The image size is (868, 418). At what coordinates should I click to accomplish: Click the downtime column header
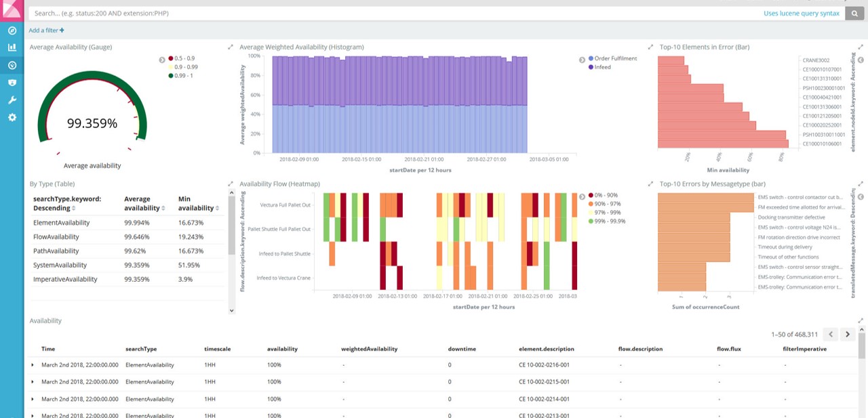pyautogui.click(x=462, y=349)
